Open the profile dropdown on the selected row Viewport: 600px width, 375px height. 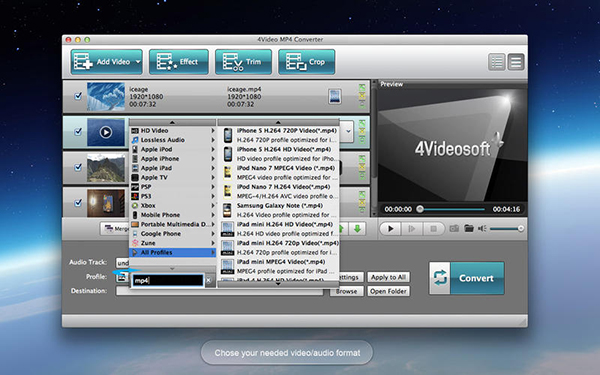[348, 131]
